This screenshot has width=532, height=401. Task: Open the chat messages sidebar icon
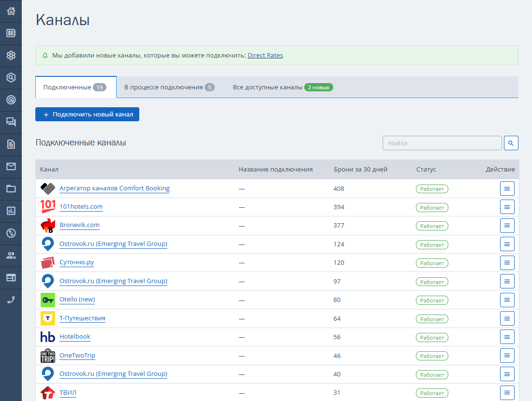(x=11, y=122)
